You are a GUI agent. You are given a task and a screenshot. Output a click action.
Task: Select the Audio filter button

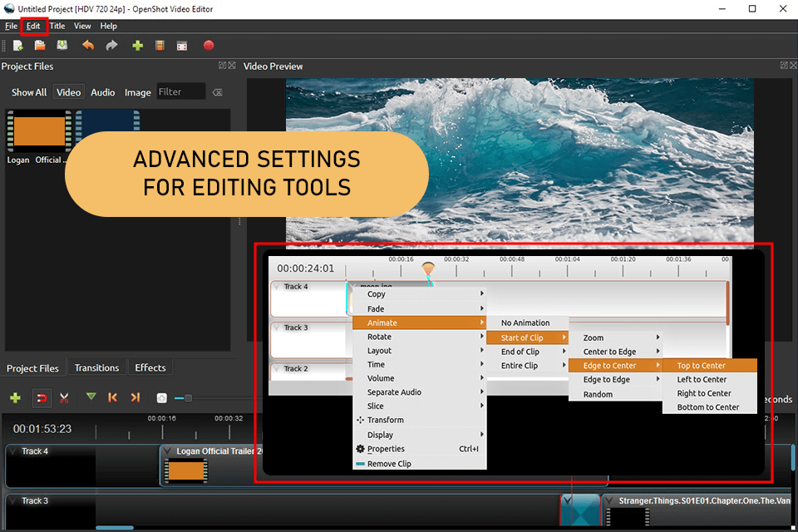[x=103, y=92]
